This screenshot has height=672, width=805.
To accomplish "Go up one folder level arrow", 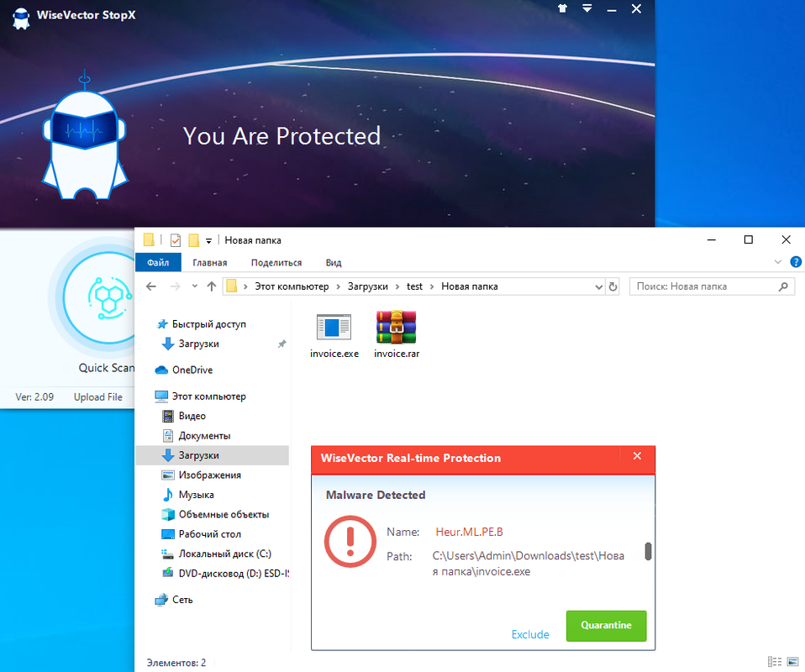I will click(212, 286).
